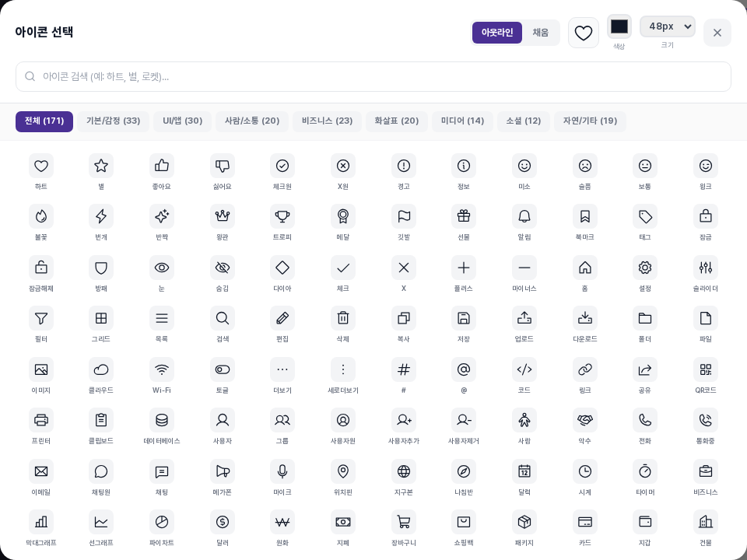This screenshot has width=747, height=560.
Task: Pick the 장바구니 shopping cart icon
Action: [x=404, y=522]
